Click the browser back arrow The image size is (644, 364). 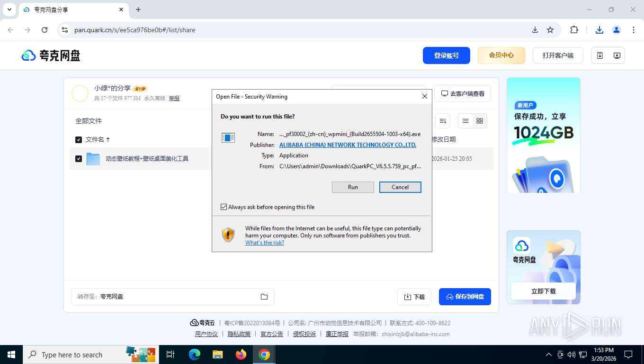[x=10, y=30]
